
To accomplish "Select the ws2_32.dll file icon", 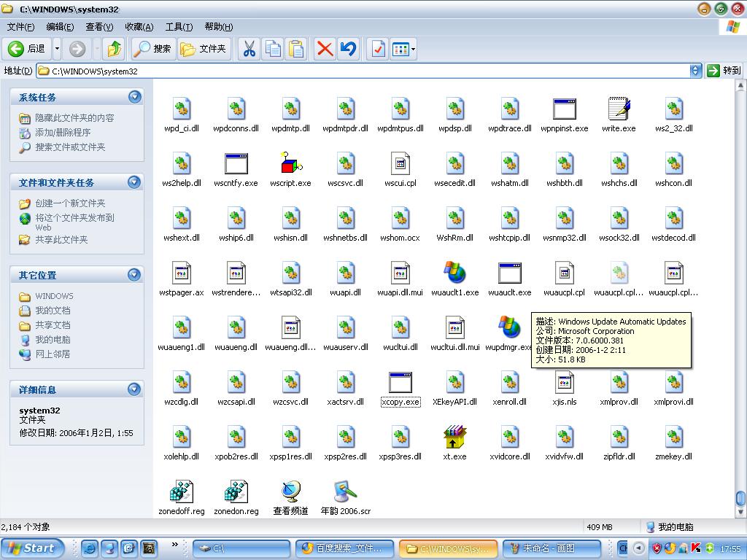I will 673,109.
